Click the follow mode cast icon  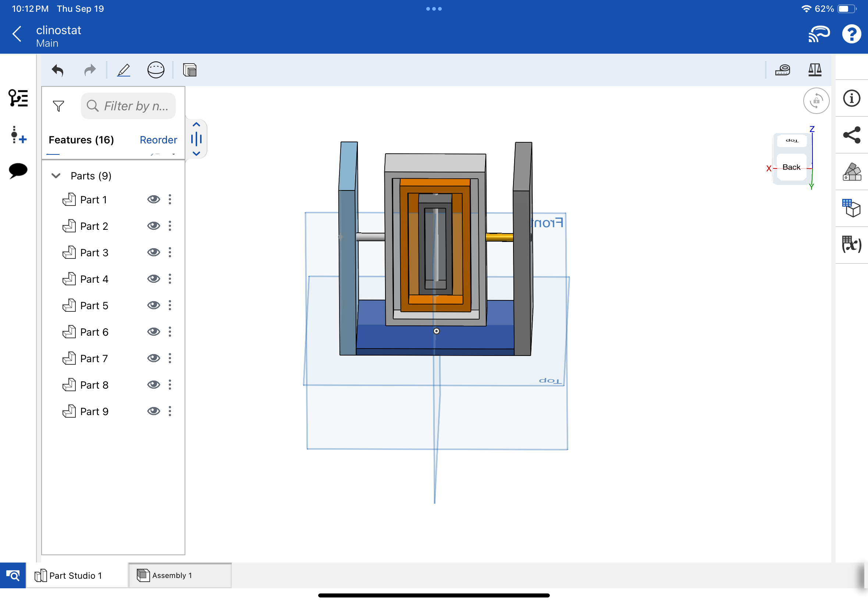(818, 35)
